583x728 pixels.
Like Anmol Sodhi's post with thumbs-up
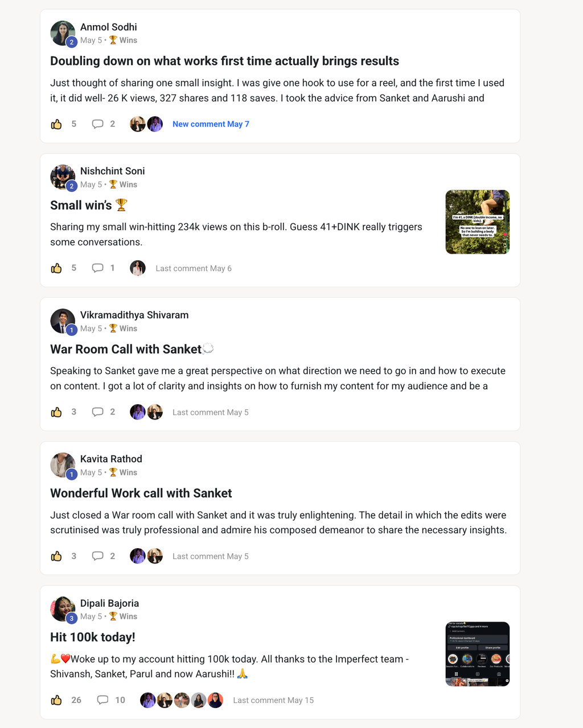click(56, 124)
